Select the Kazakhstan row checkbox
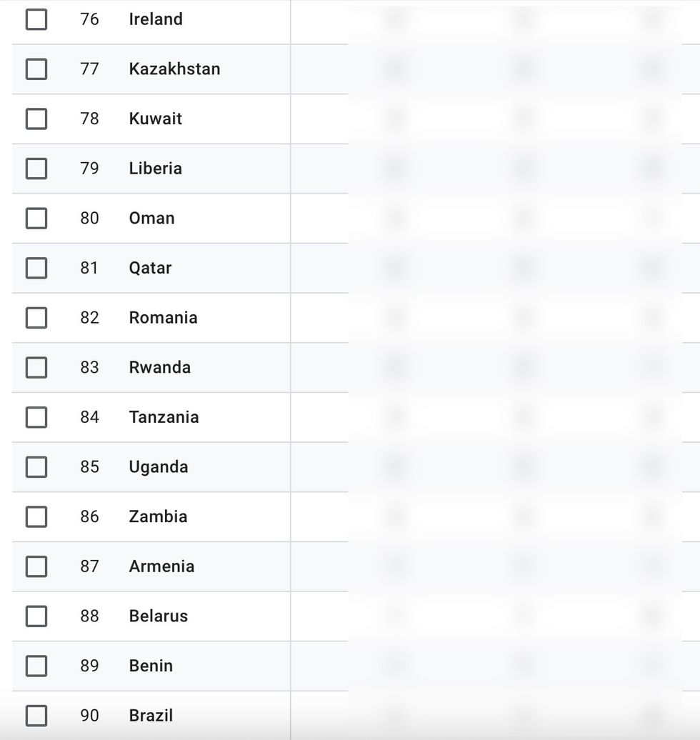The image size is (700, 740). pyautogui.click(x=36, y=69)
